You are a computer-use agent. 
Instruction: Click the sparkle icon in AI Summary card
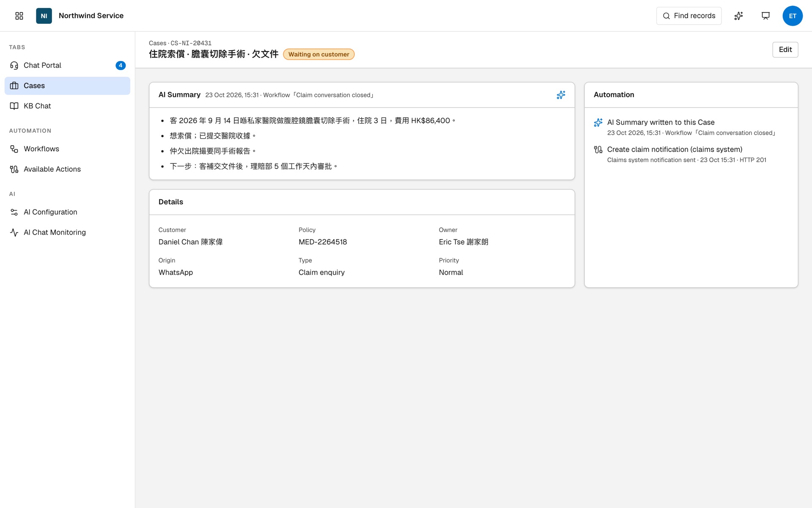(561, 95)
